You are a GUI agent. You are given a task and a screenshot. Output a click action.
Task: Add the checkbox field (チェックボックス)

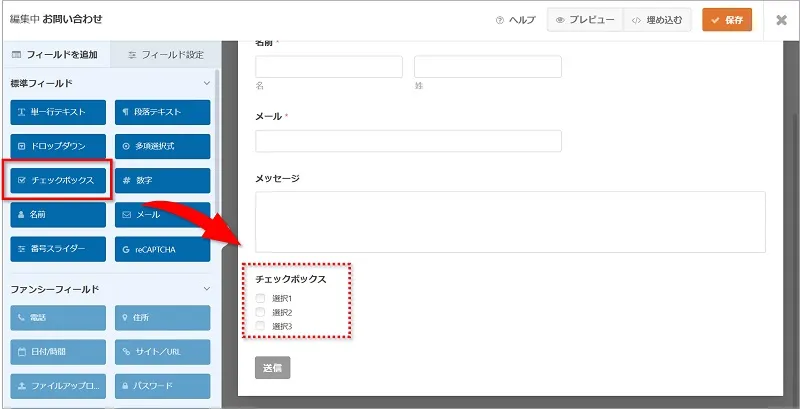click(58, 180)
